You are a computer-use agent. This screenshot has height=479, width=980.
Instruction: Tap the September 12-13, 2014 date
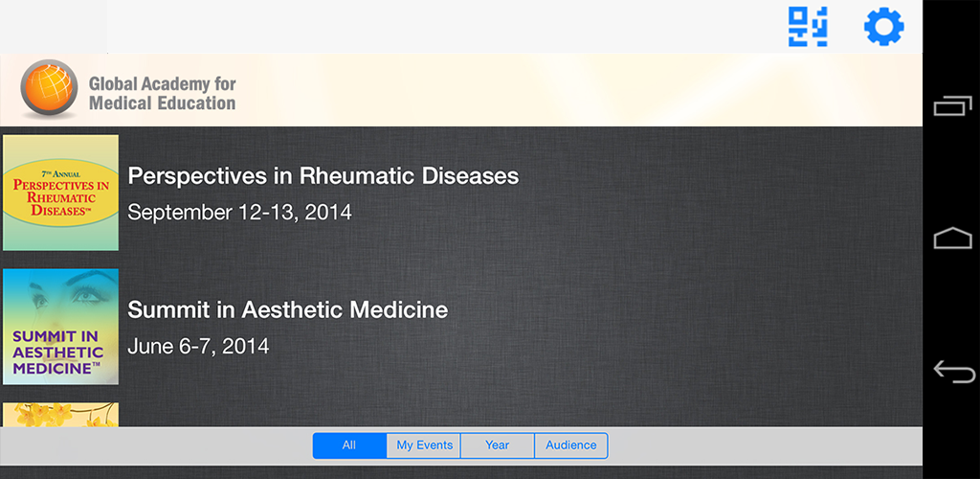pos(239,213)
